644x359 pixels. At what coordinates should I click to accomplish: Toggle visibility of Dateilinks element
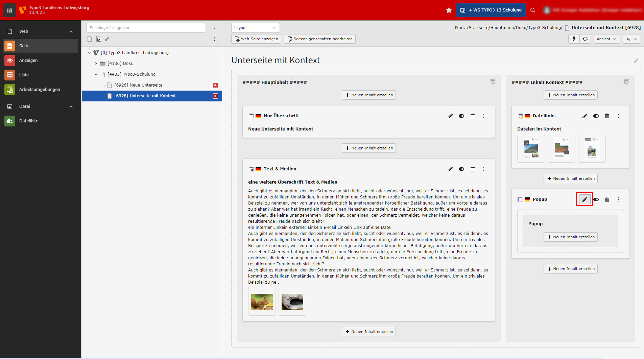(596, 116)
